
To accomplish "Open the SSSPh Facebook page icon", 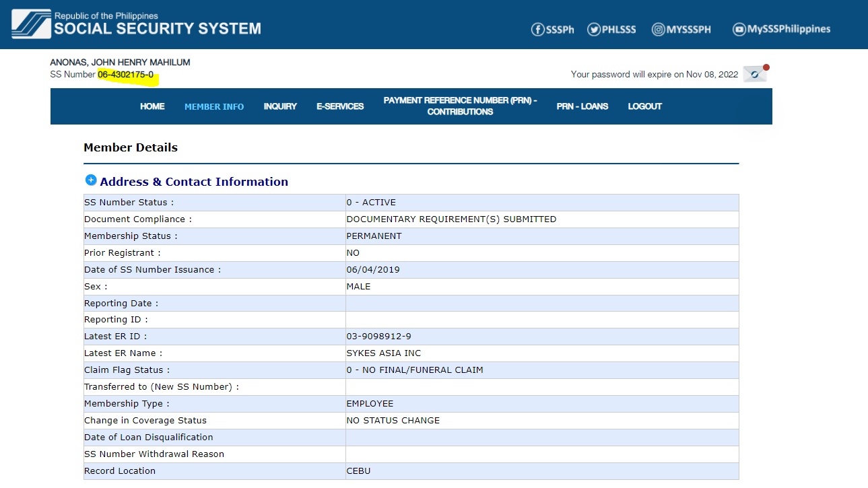I will tap(538, 29).
